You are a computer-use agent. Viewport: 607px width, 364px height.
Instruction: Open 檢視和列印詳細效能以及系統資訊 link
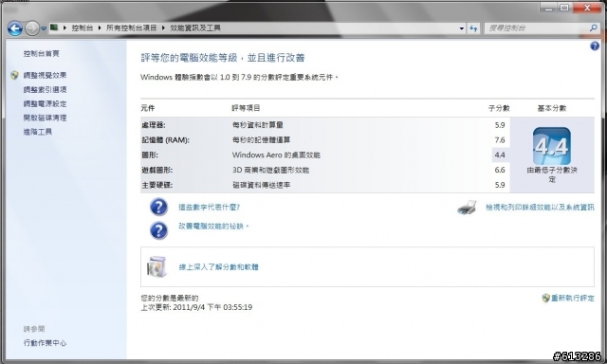click(x=540, y=208)
